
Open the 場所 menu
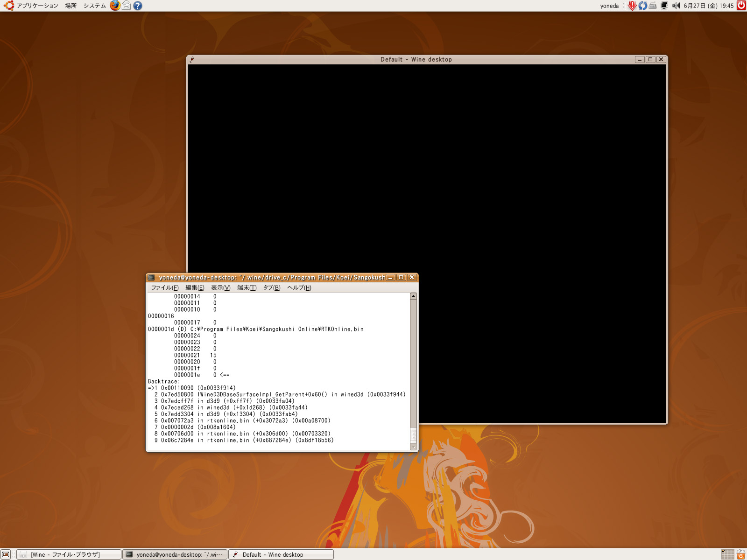point(71,6)
